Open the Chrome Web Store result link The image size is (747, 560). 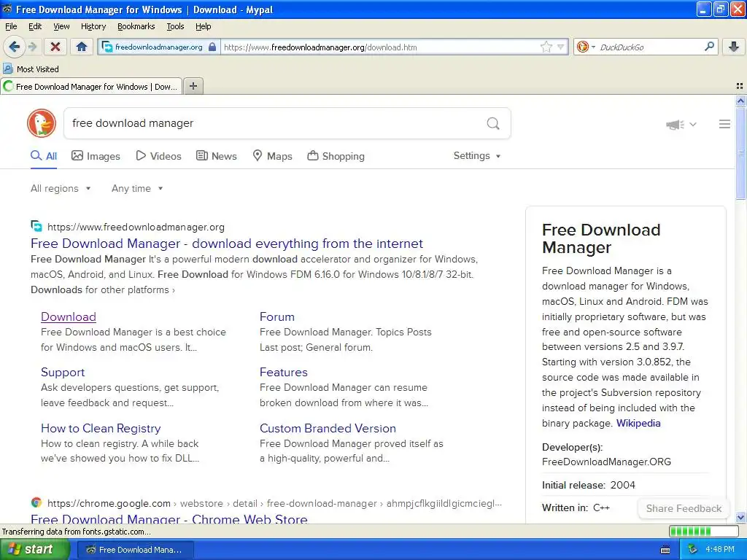[169, 518]
